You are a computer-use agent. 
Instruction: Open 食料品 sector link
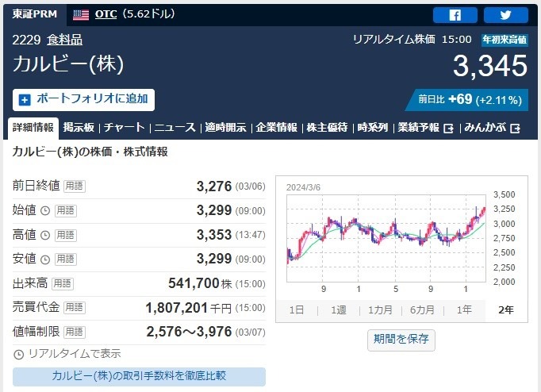pos(65,40)
